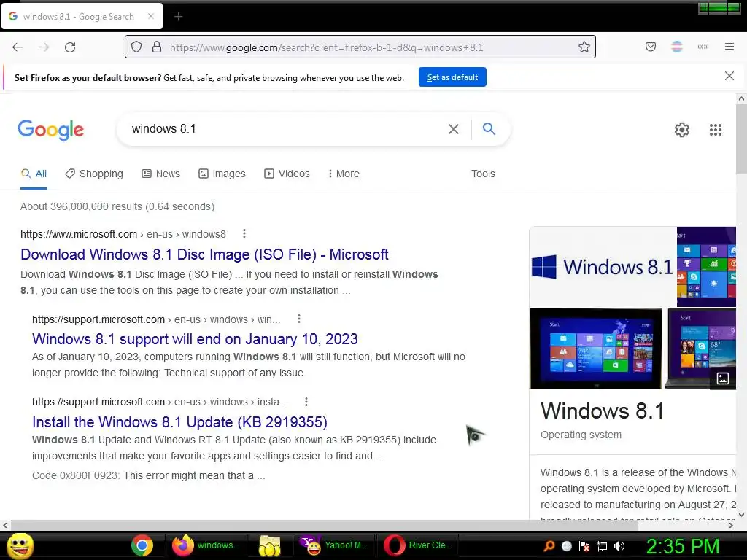Image resolution: width=747 pixels, height=560 pixels.
Task: Open the tracking protection shield icon
Action: coord(136,47)
